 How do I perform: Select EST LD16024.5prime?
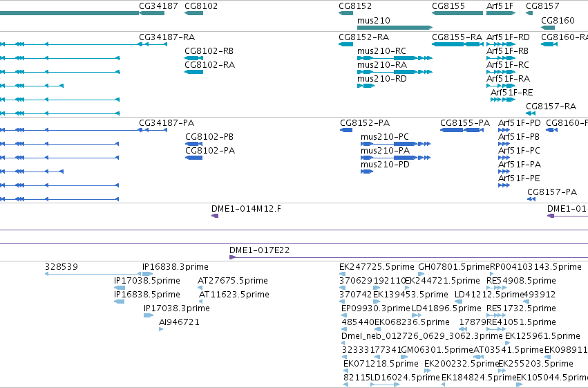pyautogui.click(x=406, y=378)
